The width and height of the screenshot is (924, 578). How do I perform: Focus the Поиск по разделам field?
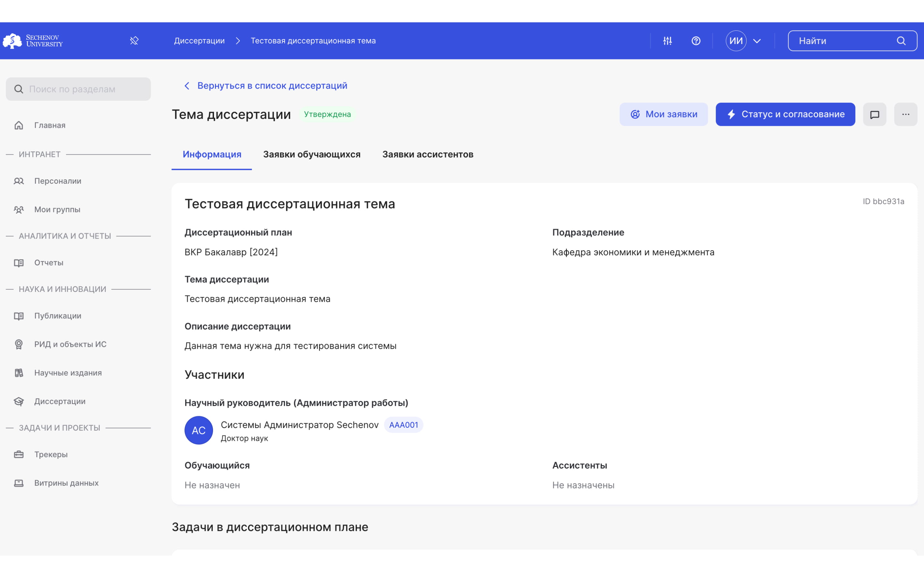(x=78, y=89)
